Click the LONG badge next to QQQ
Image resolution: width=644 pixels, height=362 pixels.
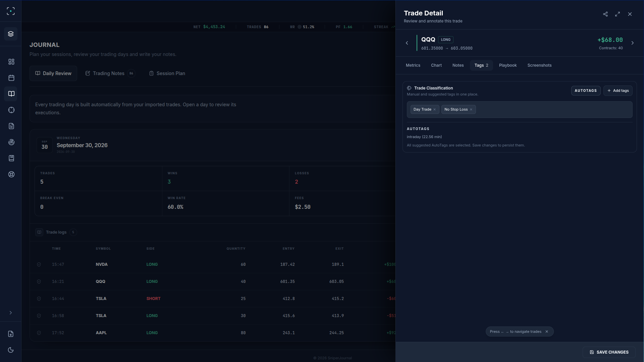click(446, 40)
